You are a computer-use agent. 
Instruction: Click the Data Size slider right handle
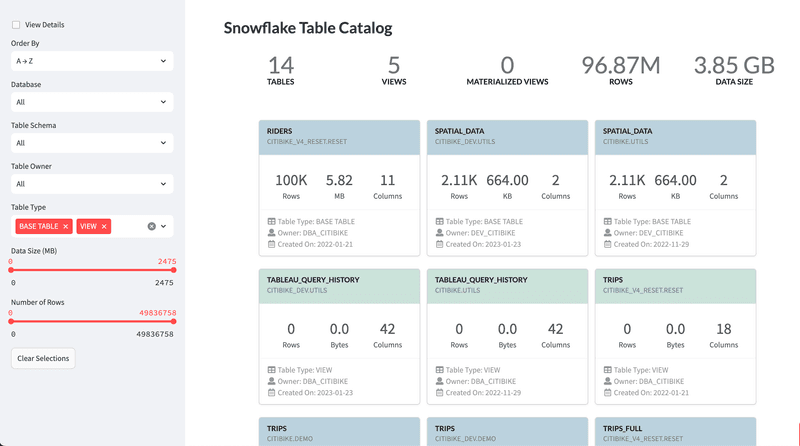click(173, 270)
